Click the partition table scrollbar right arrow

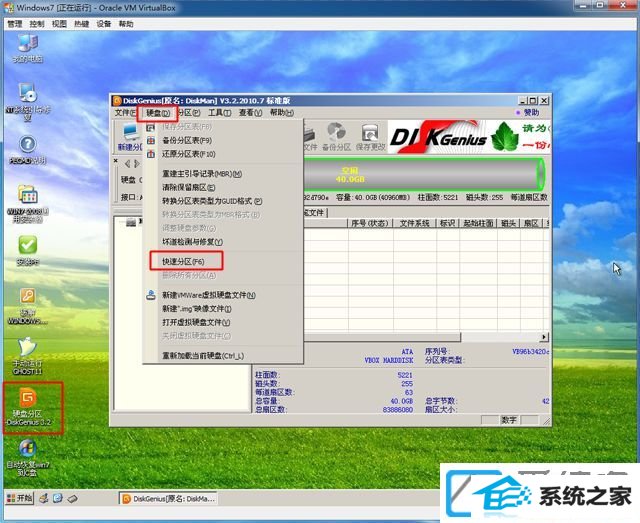pos(544,337)
